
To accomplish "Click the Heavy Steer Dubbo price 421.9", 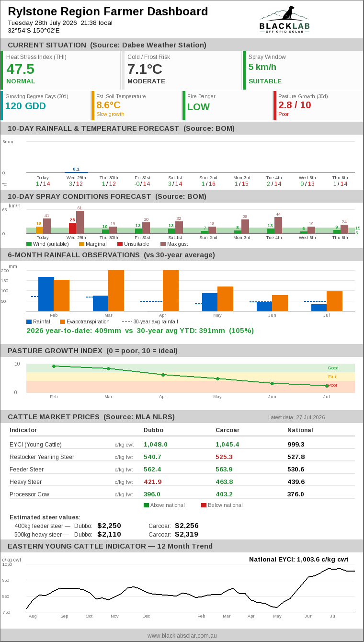I will [152, 482].
